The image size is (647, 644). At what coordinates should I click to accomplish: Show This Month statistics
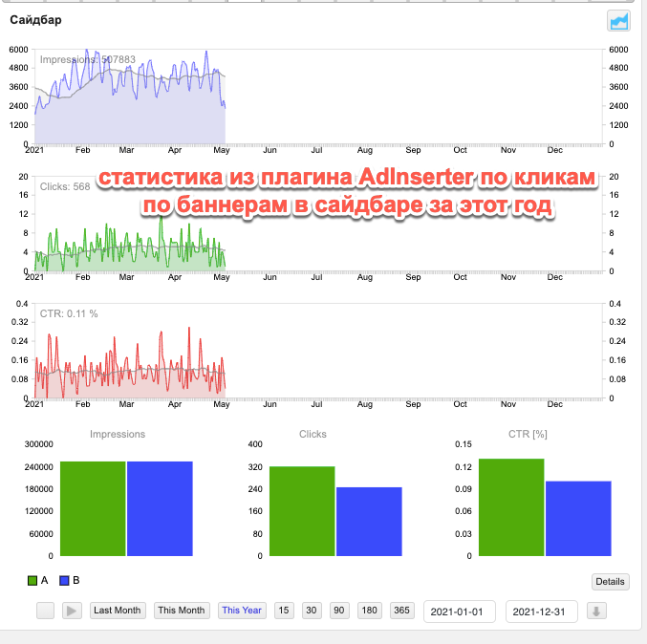(182, 611)
